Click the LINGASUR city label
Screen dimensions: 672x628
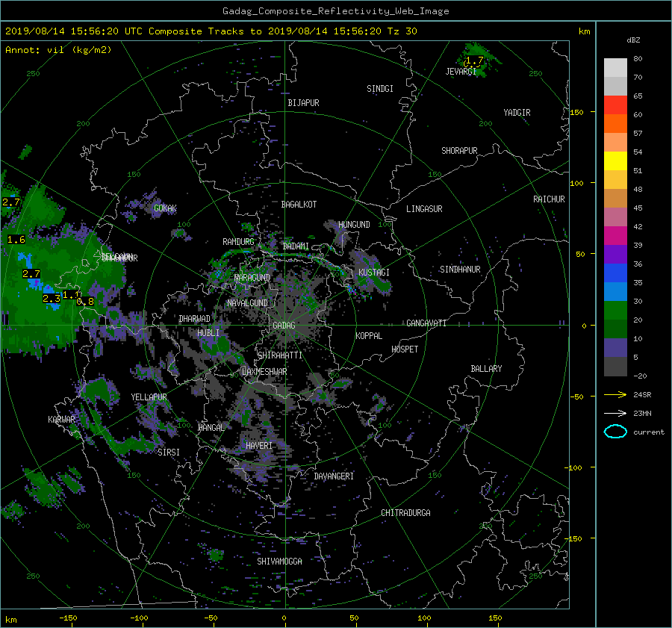pyautogui.click(x=424, y=209)
